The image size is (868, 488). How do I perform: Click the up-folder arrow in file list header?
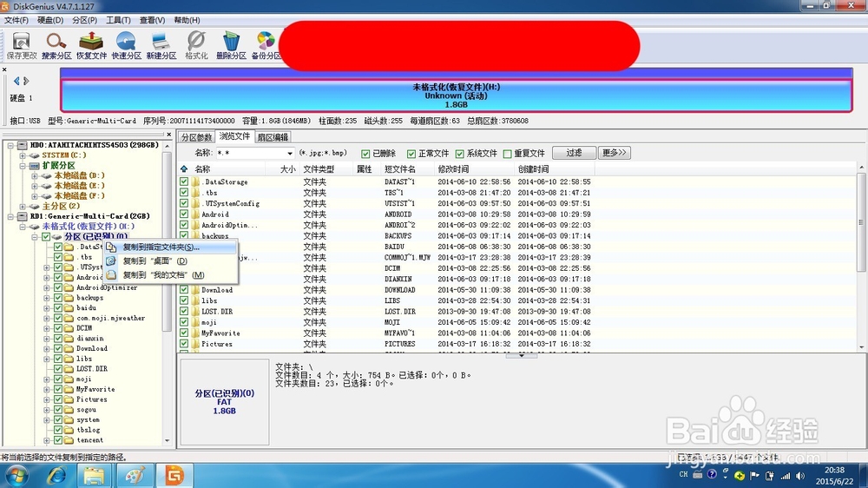pos(184,169)
